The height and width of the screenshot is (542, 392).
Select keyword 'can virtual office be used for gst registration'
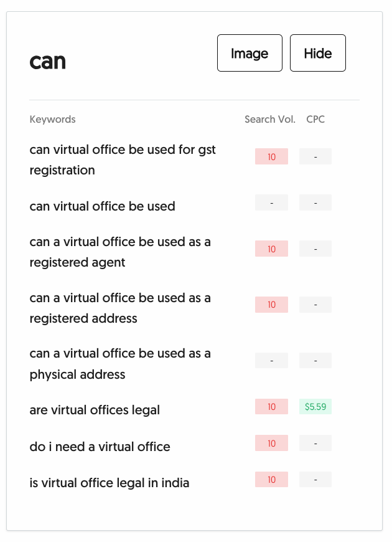[123, 159]
